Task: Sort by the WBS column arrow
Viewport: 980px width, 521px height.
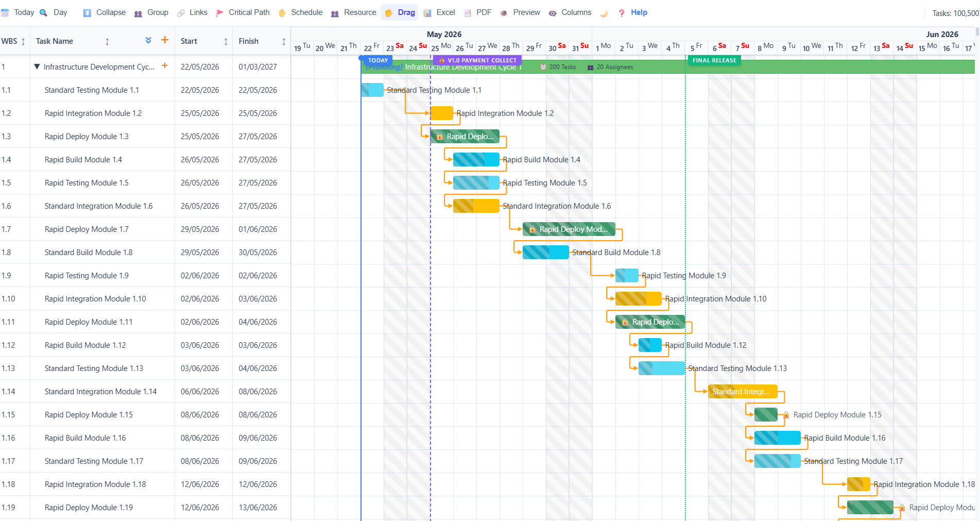Action: click(23, 42)
